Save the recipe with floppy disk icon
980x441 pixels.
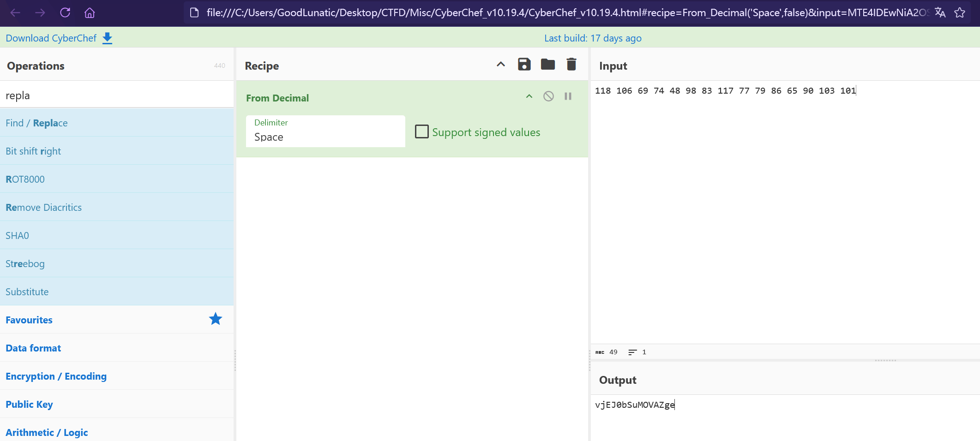coord(524,64)
